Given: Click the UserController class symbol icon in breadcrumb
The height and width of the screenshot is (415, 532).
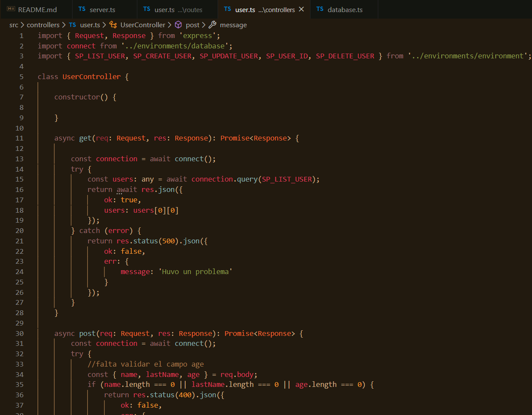Looking at the screenshot, I should (113, 25).
